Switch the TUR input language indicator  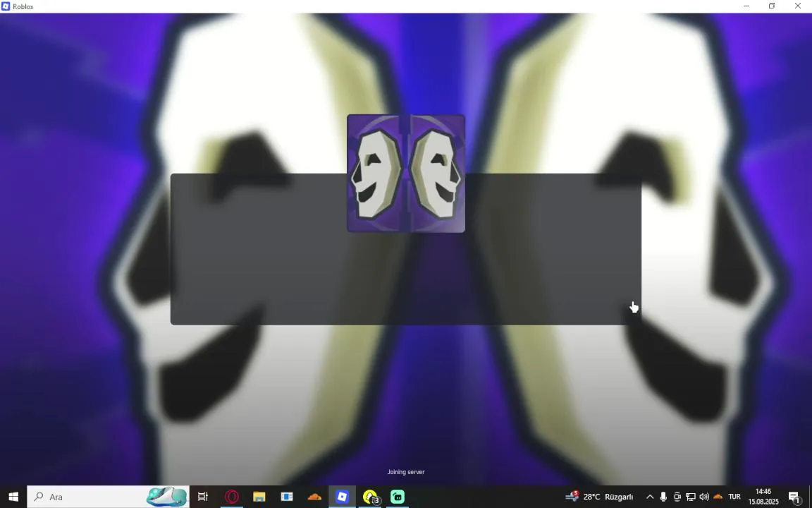pyautogui.click(x=734, y=497)
